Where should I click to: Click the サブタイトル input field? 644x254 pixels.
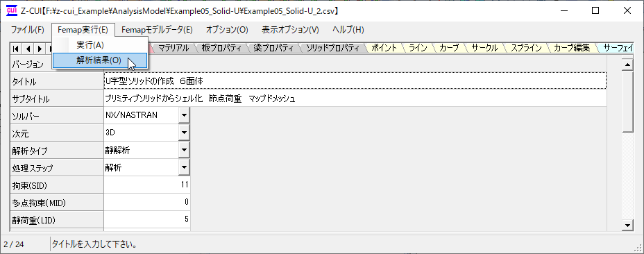point(355,99)
